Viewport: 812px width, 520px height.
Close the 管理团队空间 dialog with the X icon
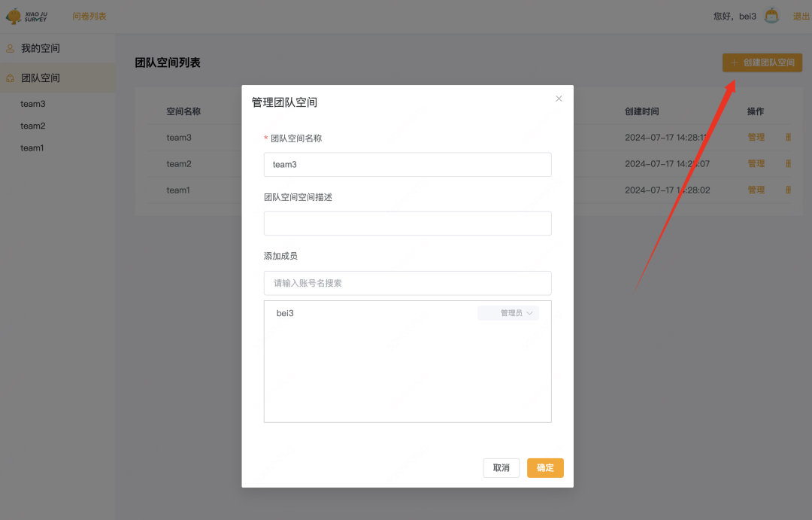point(559,99)
